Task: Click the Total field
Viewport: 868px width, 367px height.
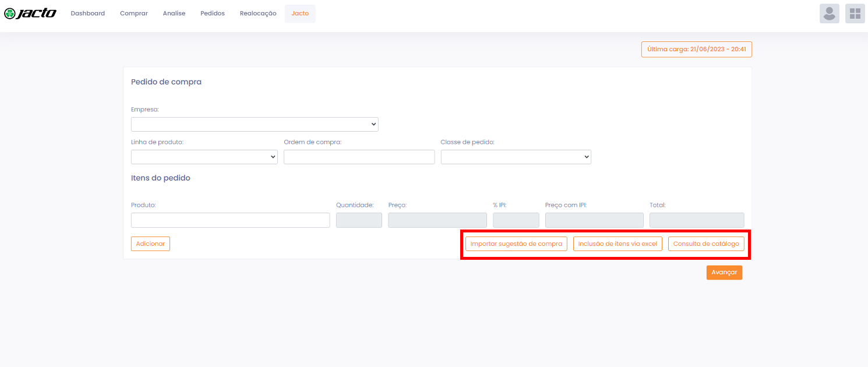Action: tap(697, 220)
